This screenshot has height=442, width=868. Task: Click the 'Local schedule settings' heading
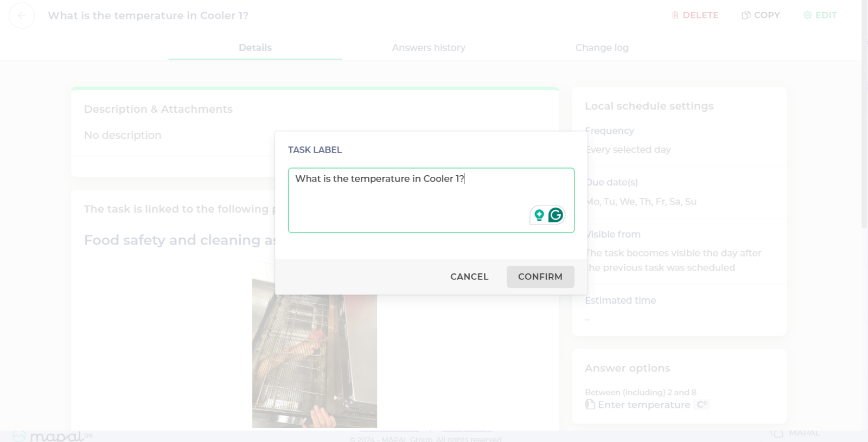point(649,106)
